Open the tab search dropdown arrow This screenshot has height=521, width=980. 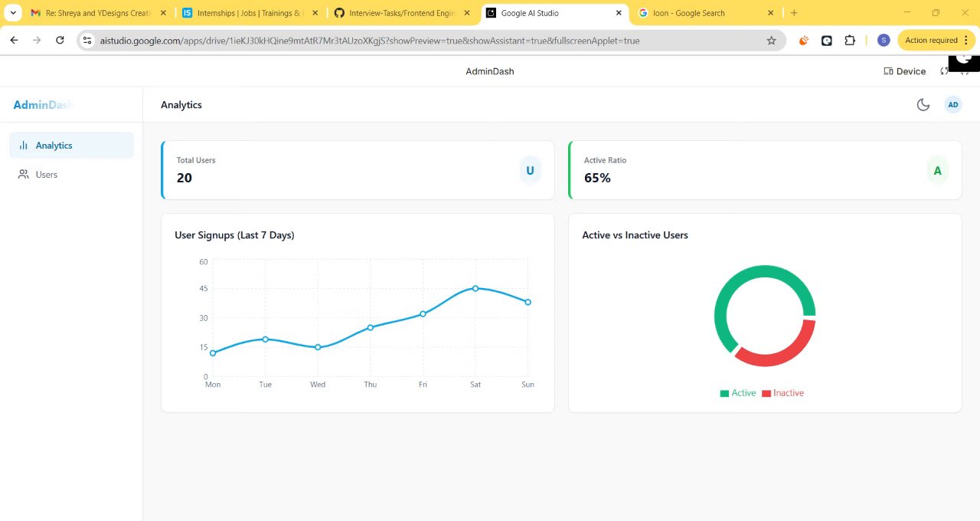(13, 13)
